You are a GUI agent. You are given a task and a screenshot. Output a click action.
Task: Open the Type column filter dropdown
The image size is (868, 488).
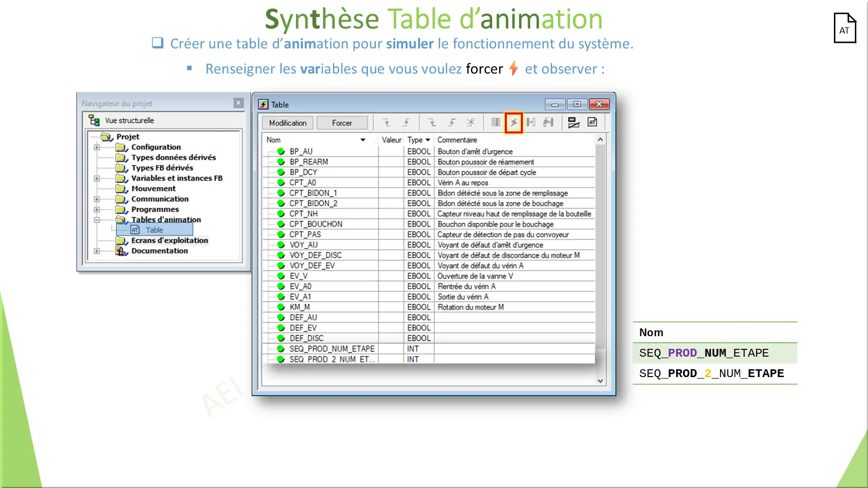pos(427,140)
